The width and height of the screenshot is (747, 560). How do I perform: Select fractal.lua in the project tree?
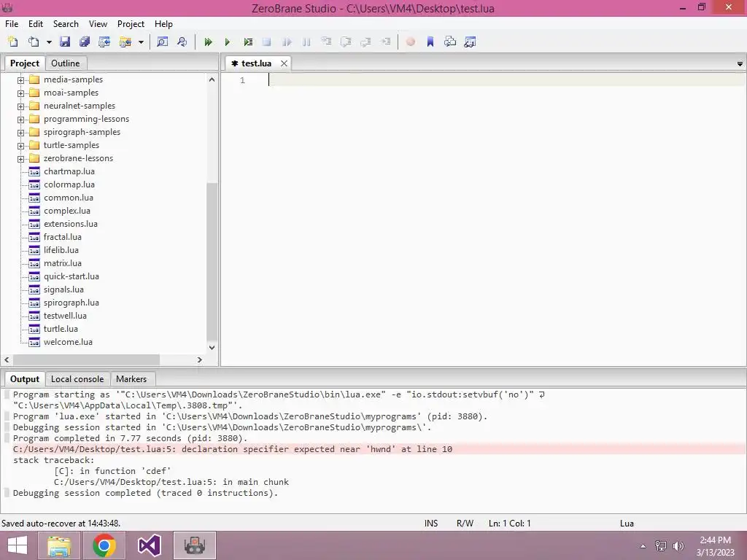click(x=63, y=237)
